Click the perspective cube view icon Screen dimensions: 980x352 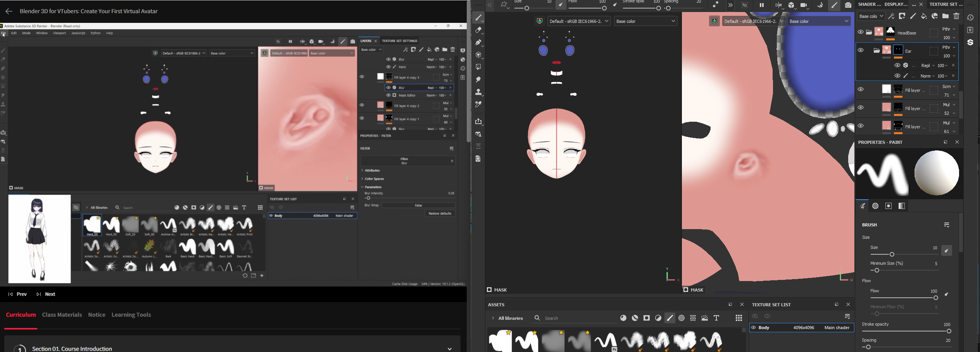[x=792, y=5]
